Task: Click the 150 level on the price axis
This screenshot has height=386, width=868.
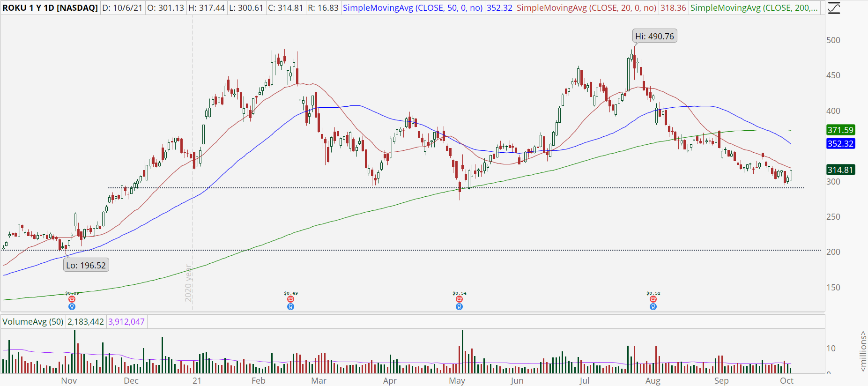Action: [833, 287]
